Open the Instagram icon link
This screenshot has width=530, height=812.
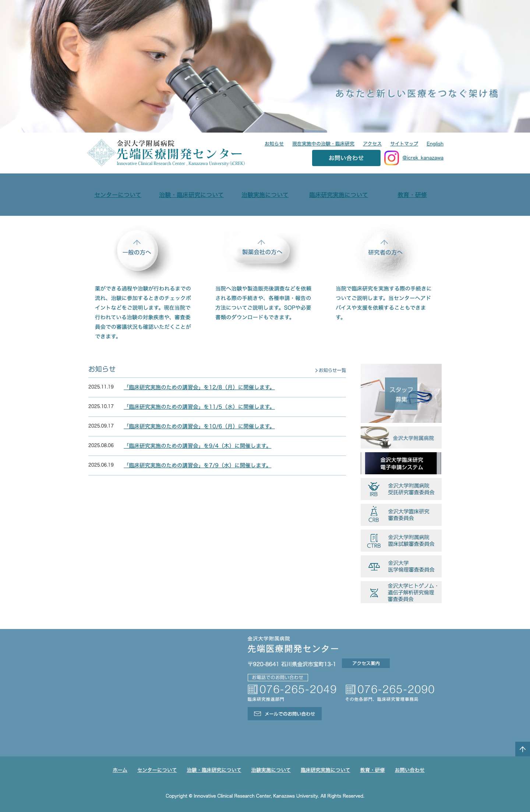pos(391,158)
